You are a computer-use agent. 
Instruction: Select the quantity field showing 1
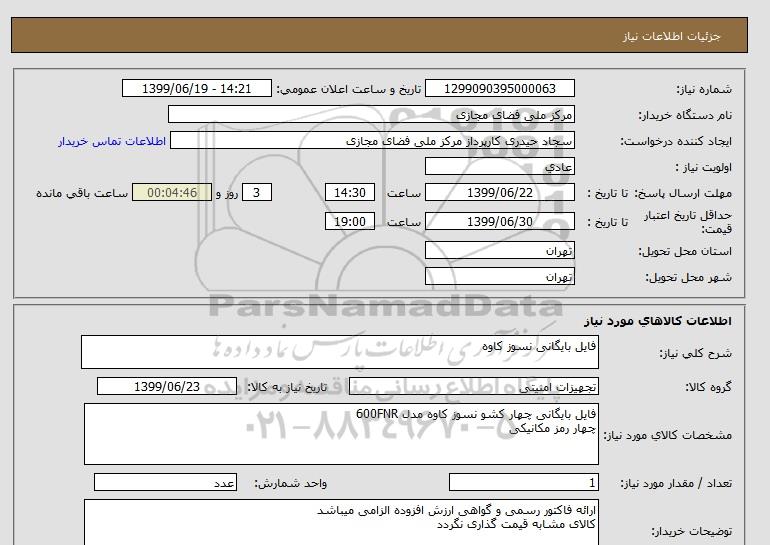click(523, 483)
